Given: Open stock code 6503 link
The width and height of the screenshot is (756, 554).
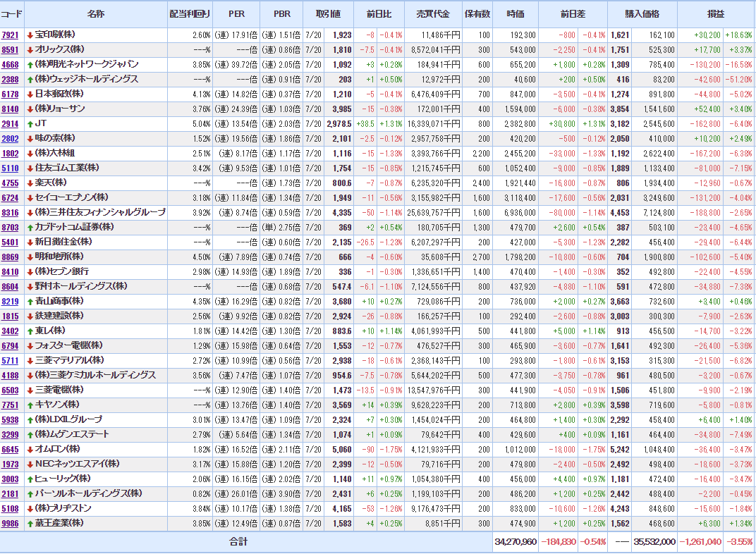Looking at the screenshot, I should click(11, 390).
